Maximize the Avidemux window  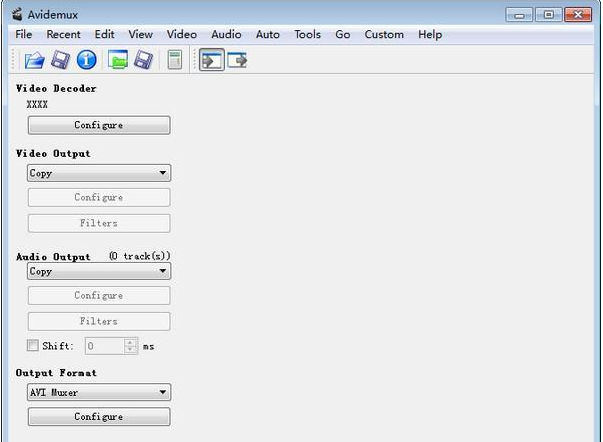(x=548, y=15)
